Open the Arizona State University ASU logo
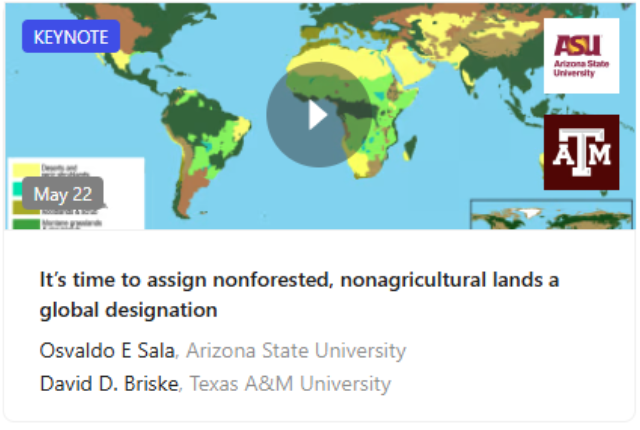The height and width of the screenshot is (430, 640). click(x=581, y=56)
